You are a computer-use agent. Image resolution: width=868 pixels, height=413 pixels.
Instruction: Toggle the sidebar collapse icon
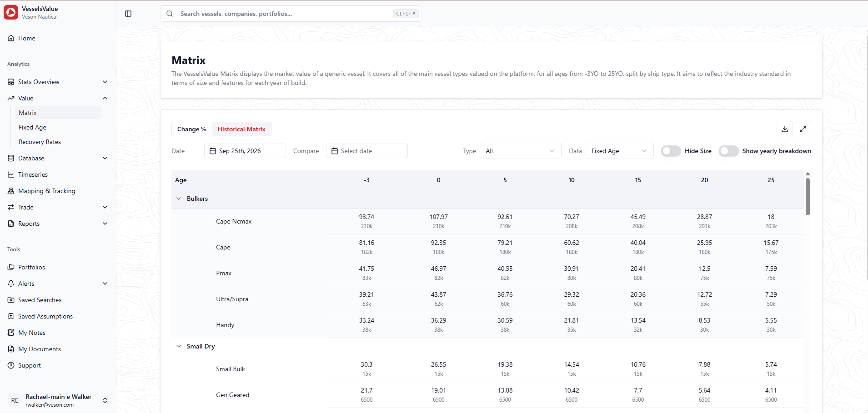(x=128, y=14)
